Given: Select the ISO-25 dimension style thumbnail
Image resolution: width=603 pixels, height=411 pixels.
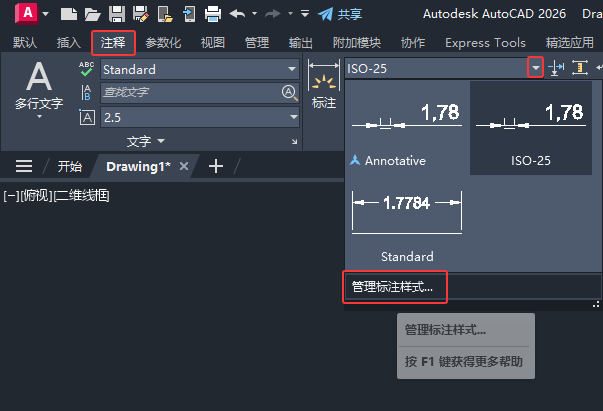Looking at the screenshot, I should [x=531, y=128].
